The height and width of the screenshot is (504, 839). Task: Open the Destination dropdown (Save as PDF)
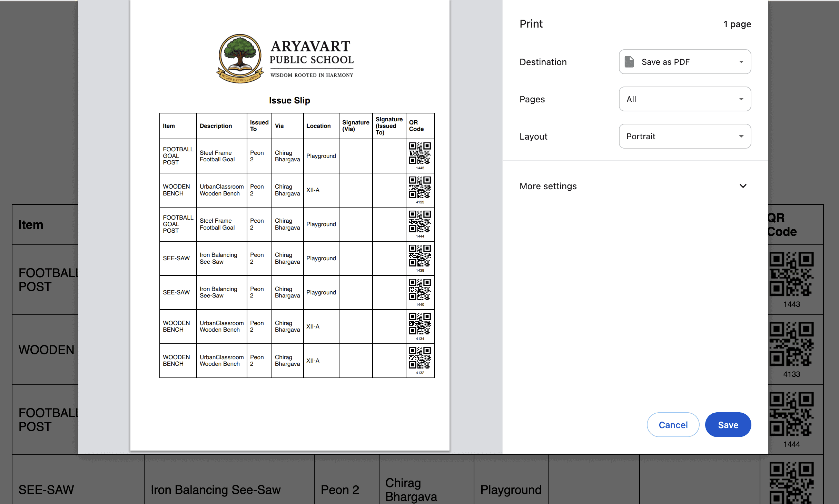[685, 62]
